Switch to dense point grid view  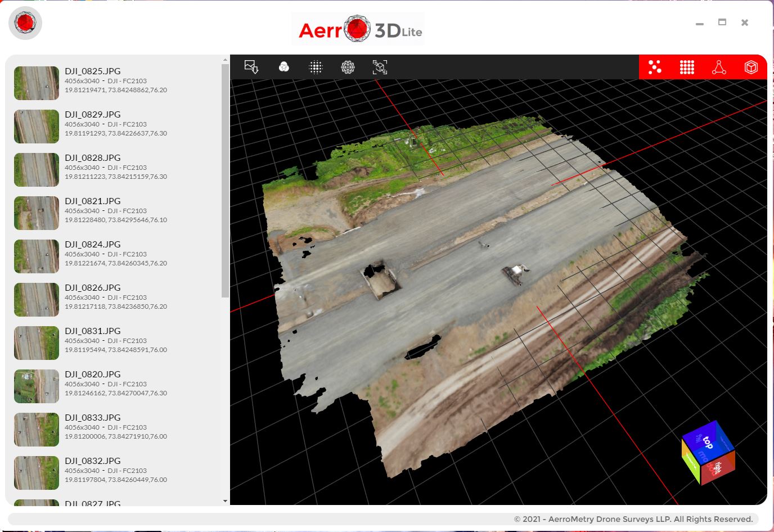(x=687, y=67)
